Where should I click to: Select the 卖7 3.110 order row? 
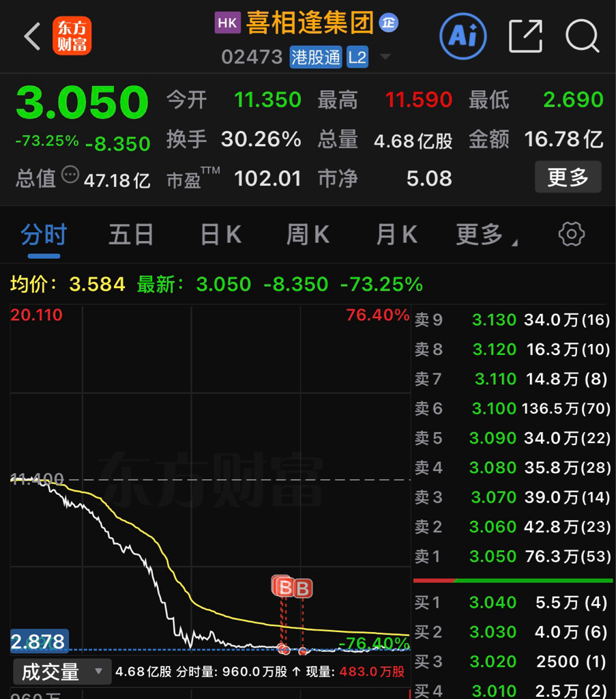tap(512, 379)
